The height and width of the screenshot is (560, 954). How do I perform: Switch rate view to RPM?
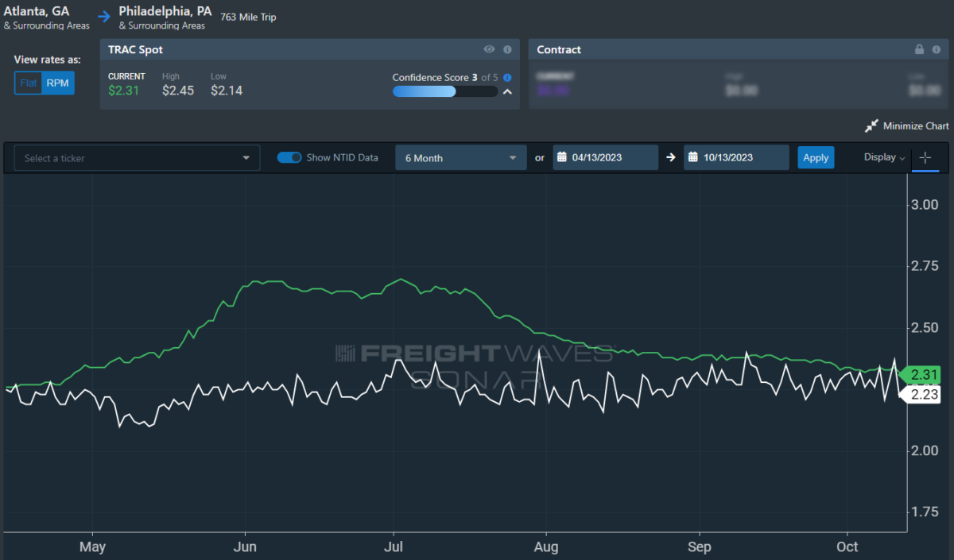[58, 83]
